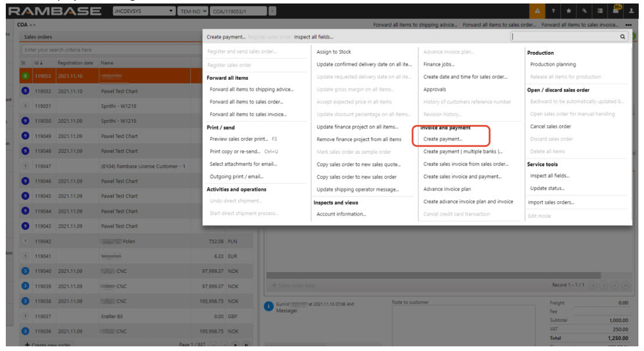Click Inspect all fields shortcut at menu top

(313, 37)
